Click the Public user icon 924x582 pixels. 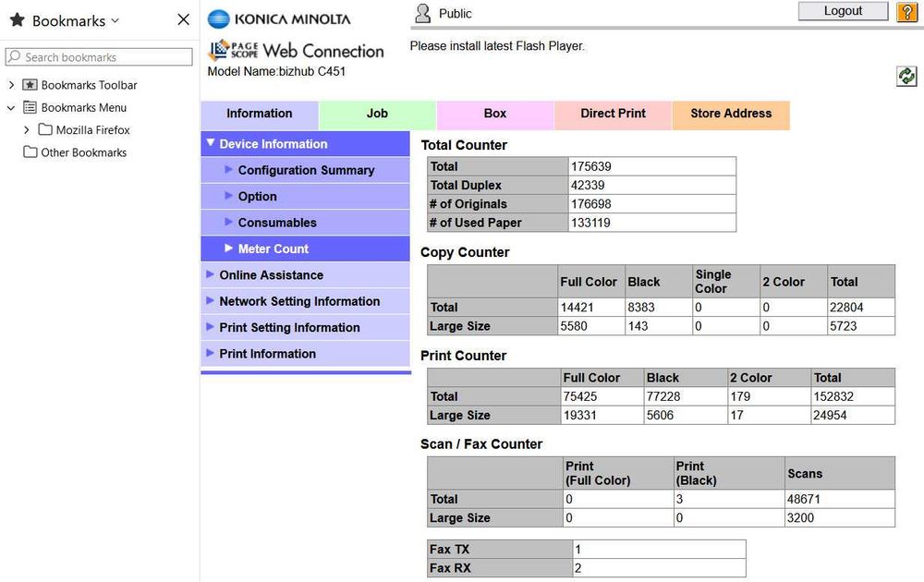pos(422,14)
